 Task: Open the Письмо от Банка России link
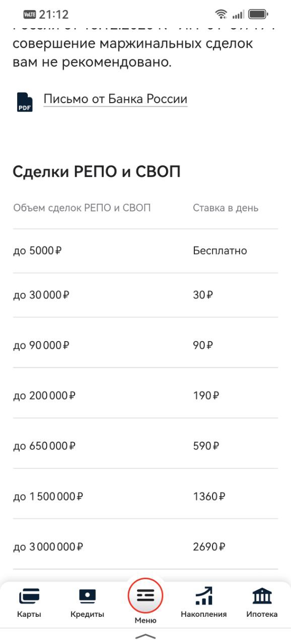(115, 99)
